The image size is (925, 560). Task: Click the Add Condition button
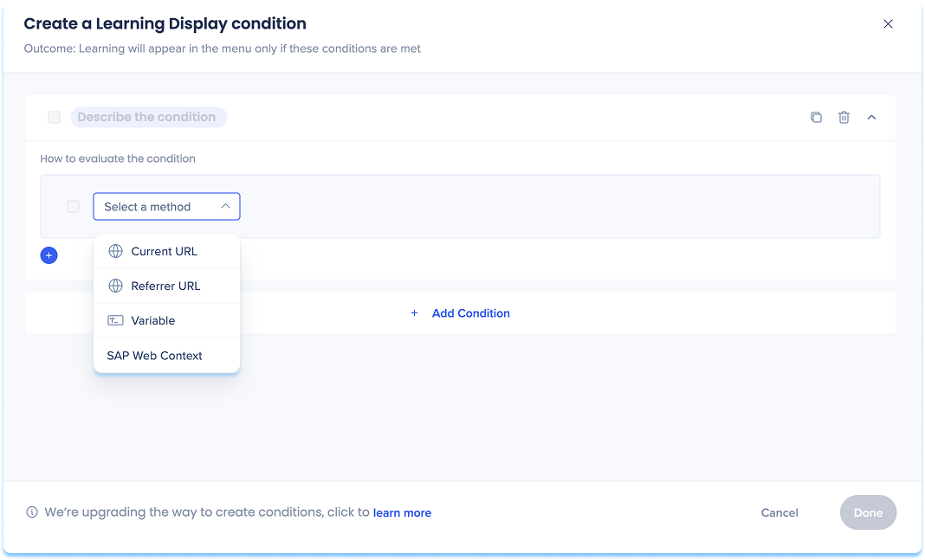pos(461,313)
